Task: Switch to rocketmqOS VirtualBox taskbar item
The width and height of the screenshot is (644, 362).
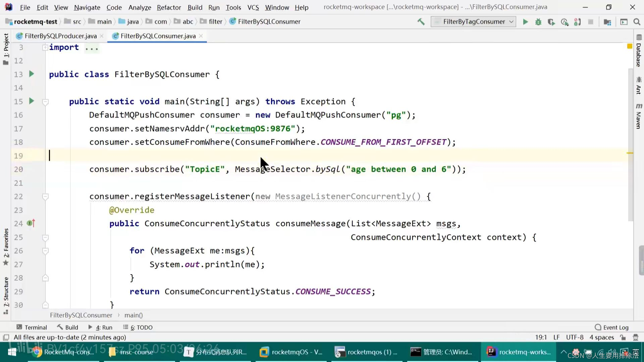Action: (x=291, y=352)
